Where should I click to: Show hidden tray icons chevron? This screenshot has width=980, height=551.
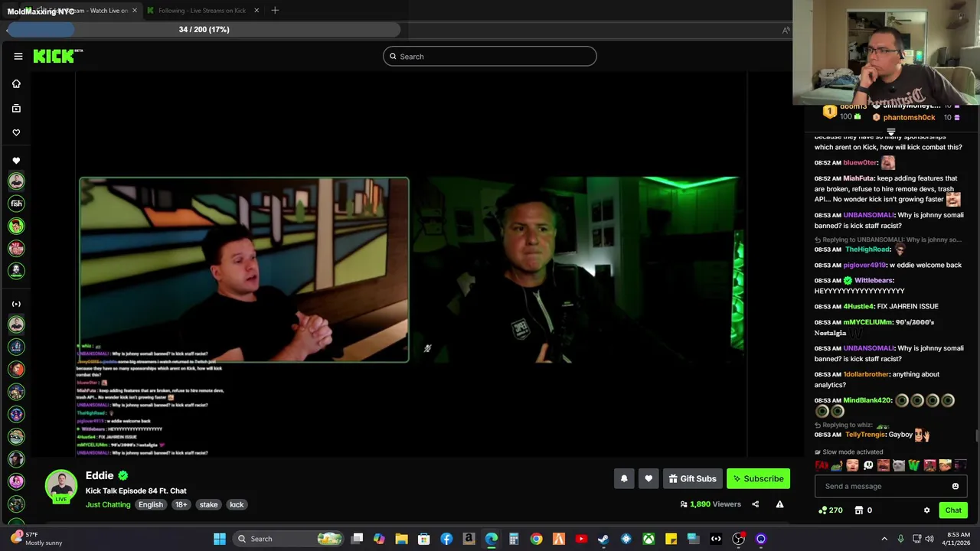point(884,539)
